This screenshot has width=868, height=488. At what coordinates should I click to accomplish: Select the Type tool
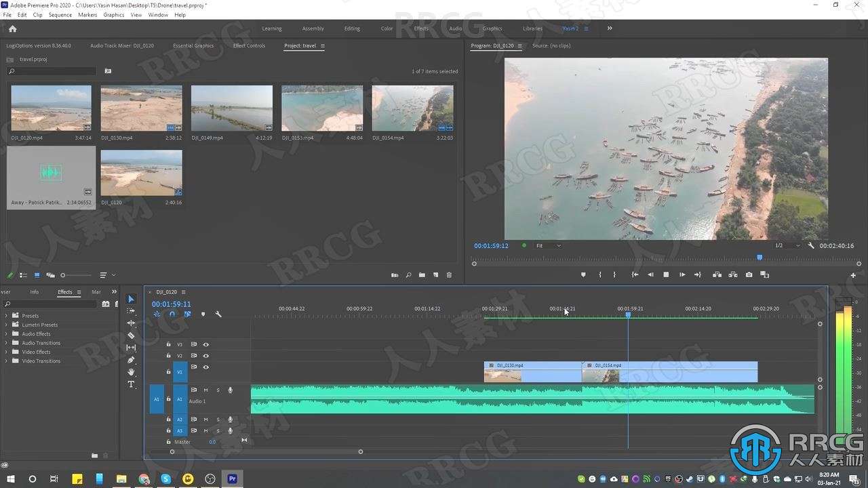pyautogui.click(x=131, y=384)
